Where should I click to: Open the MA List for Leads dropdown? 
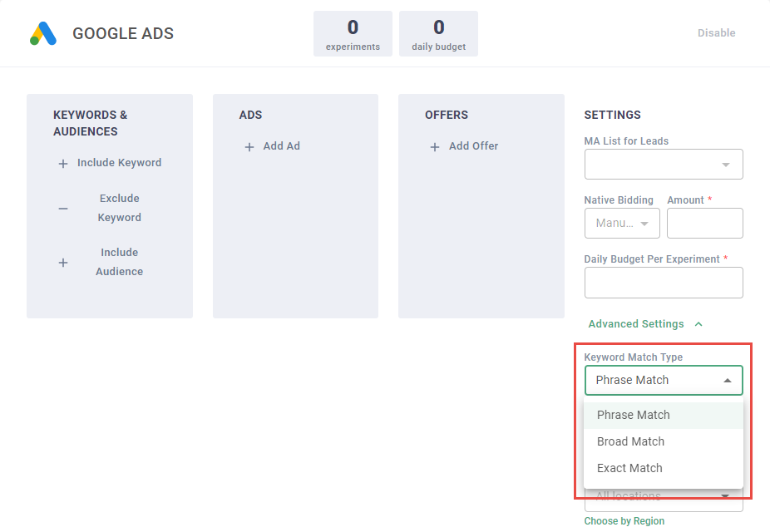tap(664, 165)
